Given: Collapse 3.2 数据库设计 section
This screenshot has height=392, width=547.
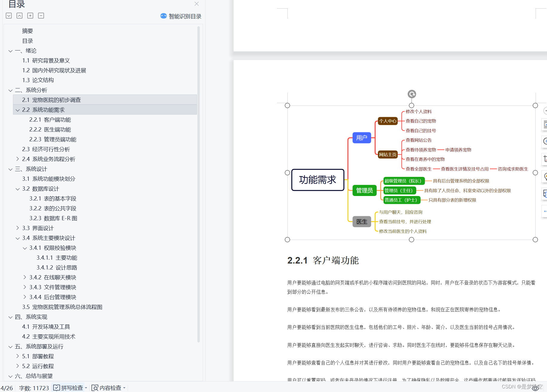Looking at the screenshot, I should [18, 189].
